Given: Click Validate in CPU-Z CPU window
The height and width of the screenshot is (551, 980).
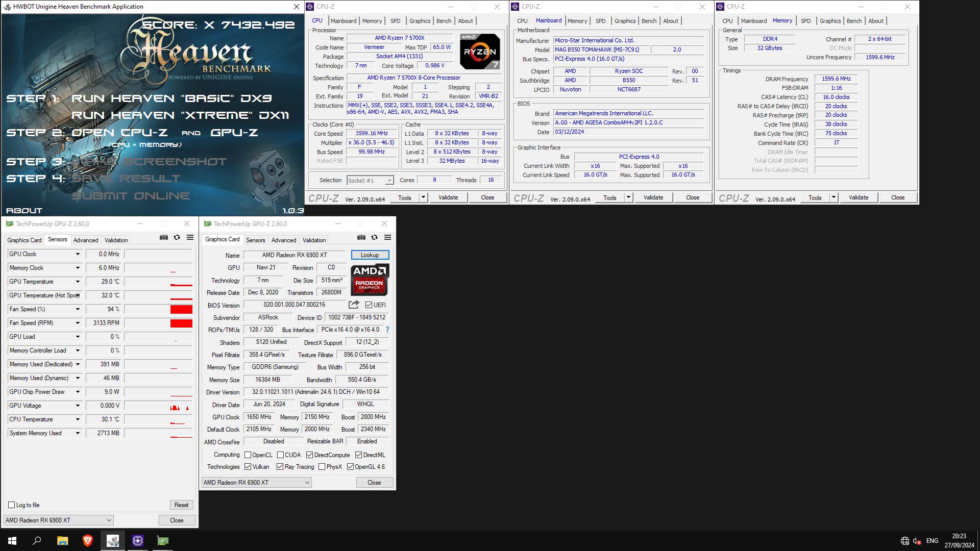Looking at the screenshot, I should [448, 197].
